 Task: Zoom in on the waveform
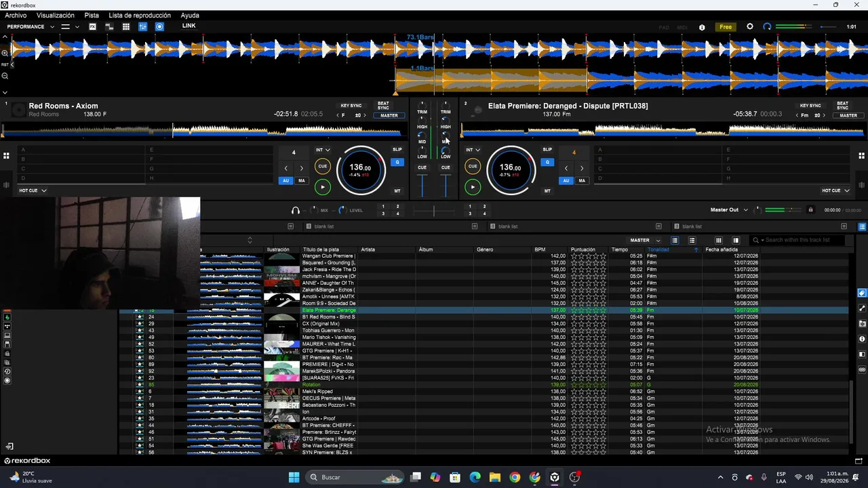click(5, 53)
